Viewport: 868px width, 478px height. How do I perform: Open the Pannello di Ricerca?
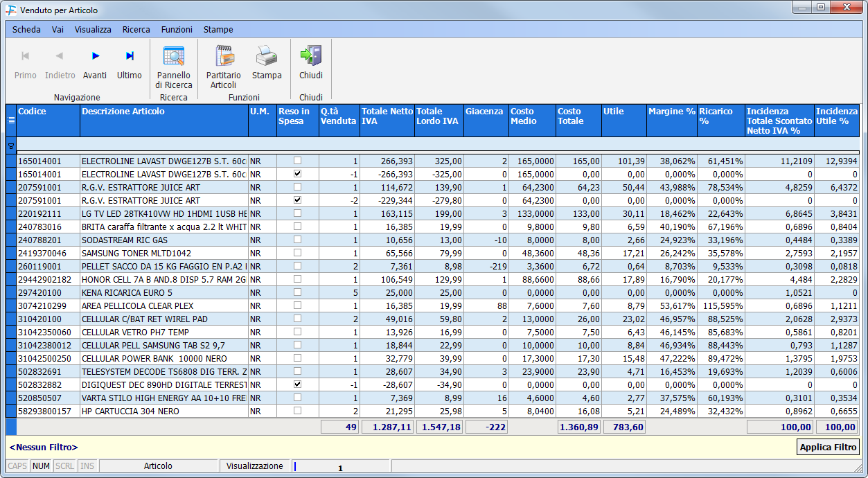(x=174, y=68)
